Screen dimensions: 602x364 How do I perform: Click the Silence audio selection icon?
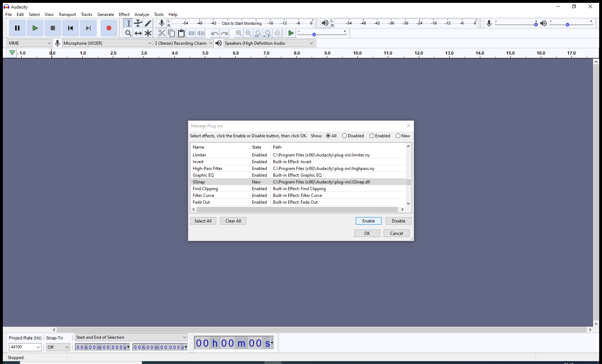coord(201,33)
